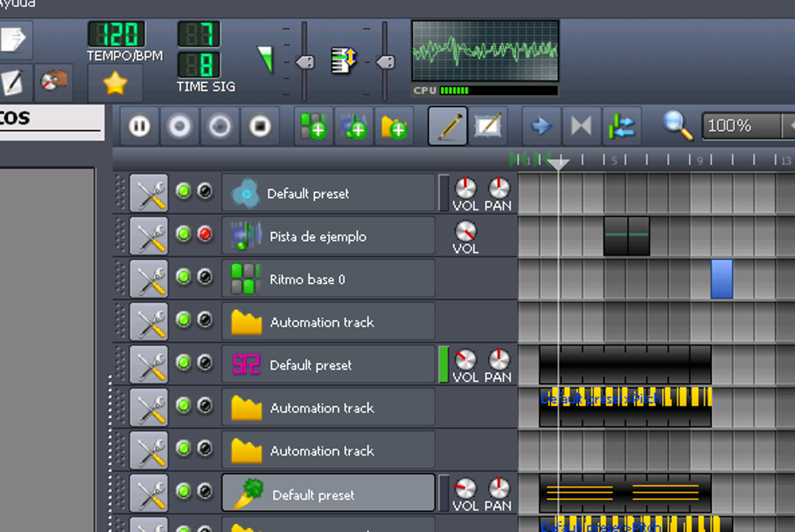The width and height of the screenshot is (795, 532).
Task: Open tools menu of SF2 Default preset track
Action: click(149, 365)
